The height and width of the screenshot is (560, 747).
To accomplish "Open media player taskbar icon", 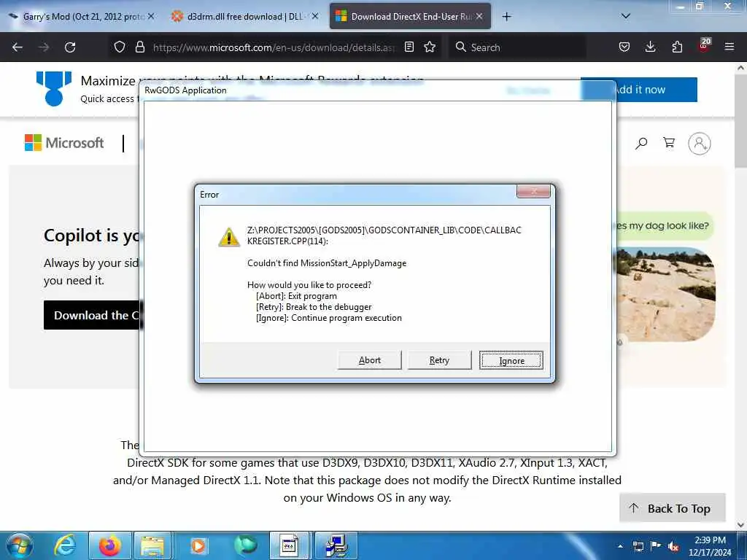I will click(x=198, y=545).
